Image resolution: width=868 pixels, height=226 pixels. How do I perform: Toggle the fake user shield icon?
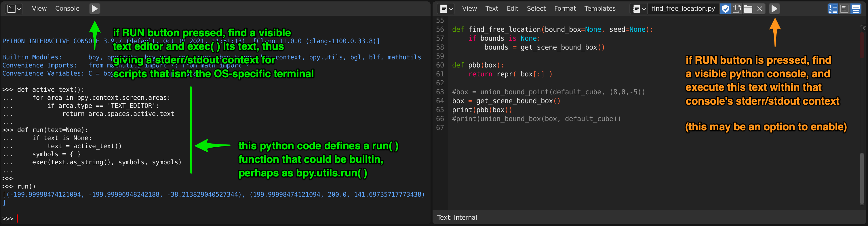tap(725, 8)
